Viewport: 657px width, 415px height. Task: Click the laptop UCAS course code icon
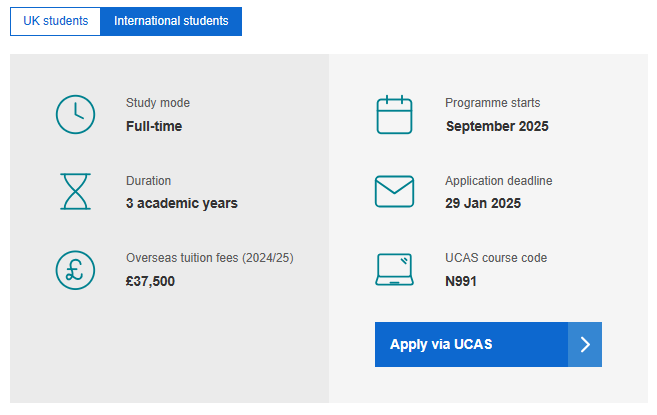[394, 270]
